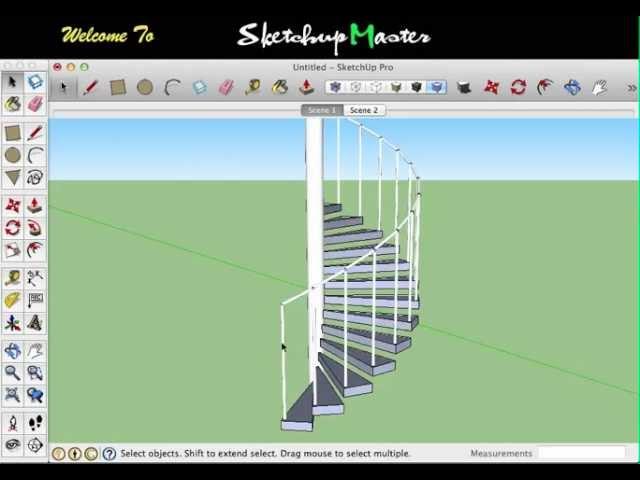This screenshot has height=480, width=640.
Task: Pick the 3D Text tool
Action: (35, 322)
